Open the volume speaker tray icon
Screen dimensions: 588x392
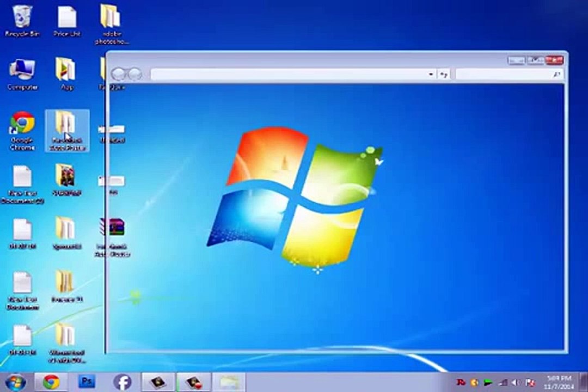tap(516, 383)
